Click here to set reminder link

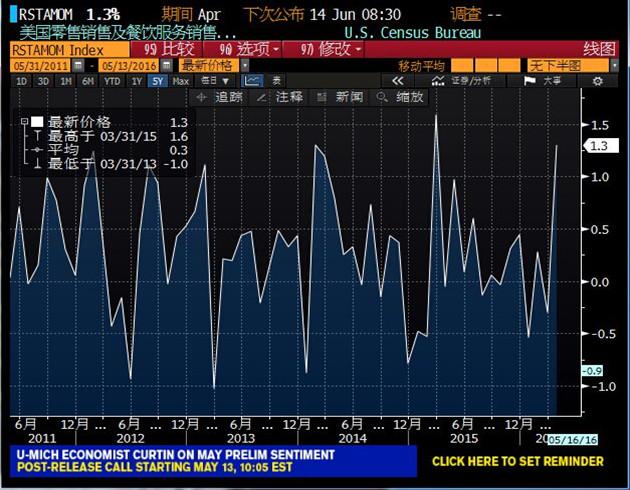[517, 461]
